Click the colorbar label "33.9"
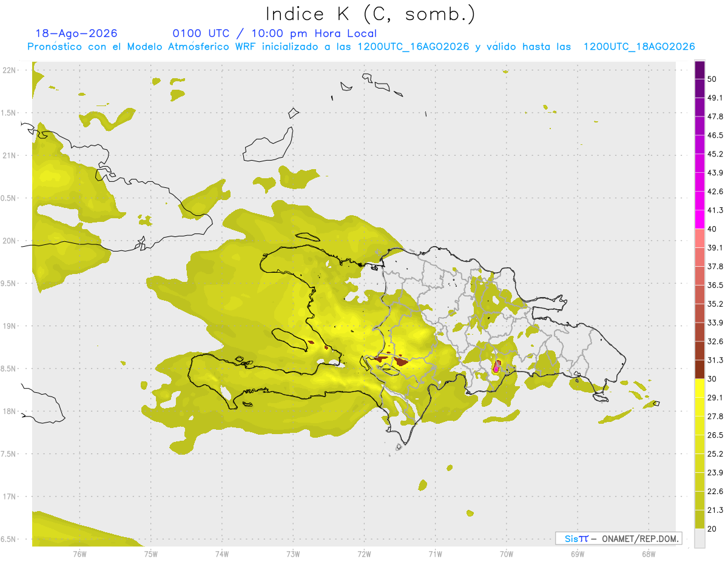 715,323
